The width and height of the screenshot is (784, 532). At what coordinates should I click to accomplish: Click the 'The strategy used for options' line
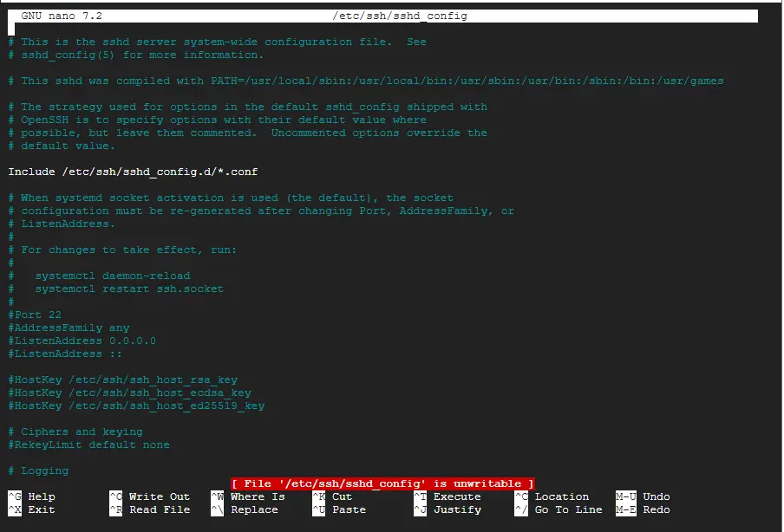tap(247, 107)
